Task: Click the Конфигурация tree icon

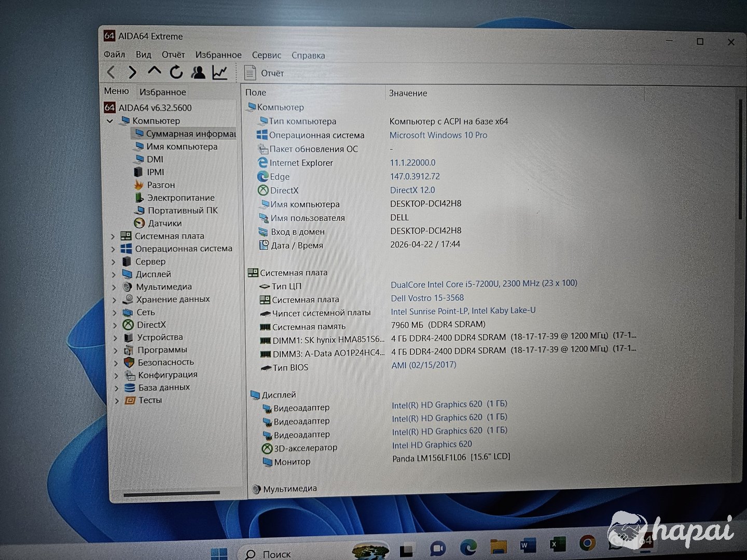Action: 130,375
